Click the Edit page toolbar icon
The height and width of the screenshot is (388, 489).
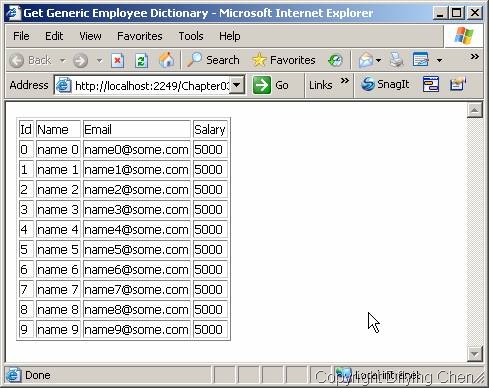coord(420,60)
